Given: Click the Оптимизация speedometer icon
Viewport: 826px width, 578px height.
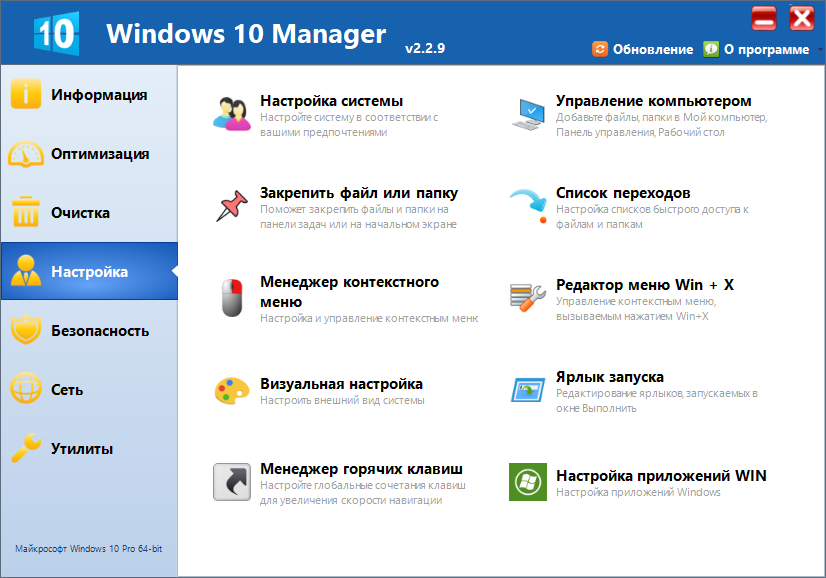Looking at the screenshot, I should click(x=25, y=154).
